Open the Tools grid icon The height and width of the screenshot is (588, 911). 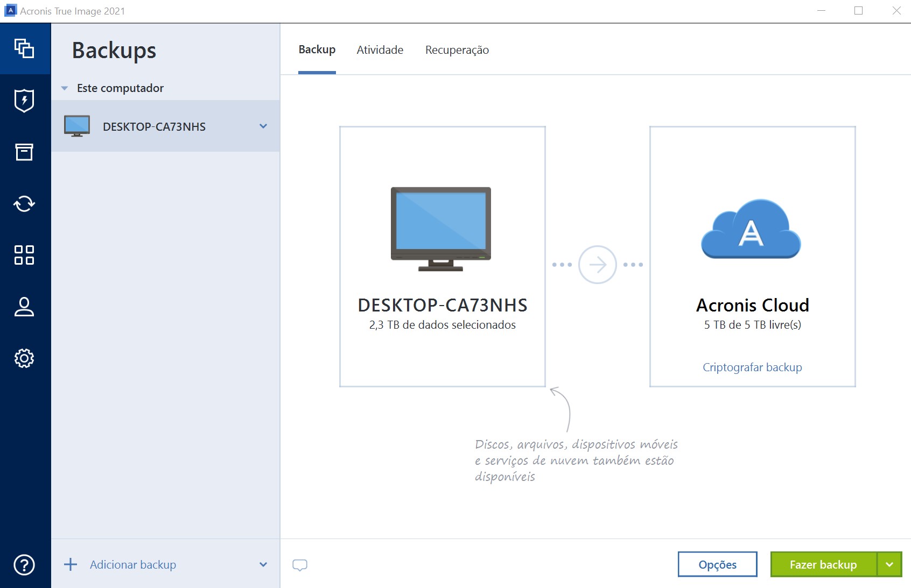pos(24,255)
